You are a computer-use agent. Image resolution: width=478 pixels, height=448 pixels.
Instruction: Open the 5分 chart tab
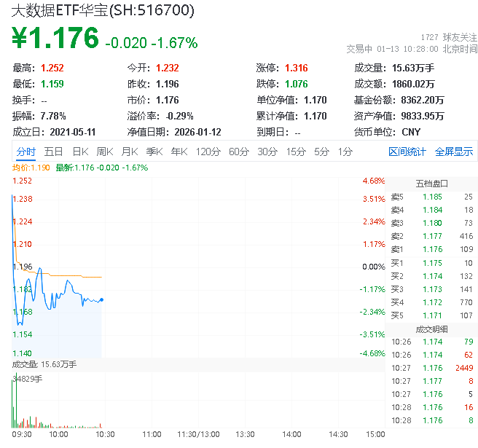(321, 152)
